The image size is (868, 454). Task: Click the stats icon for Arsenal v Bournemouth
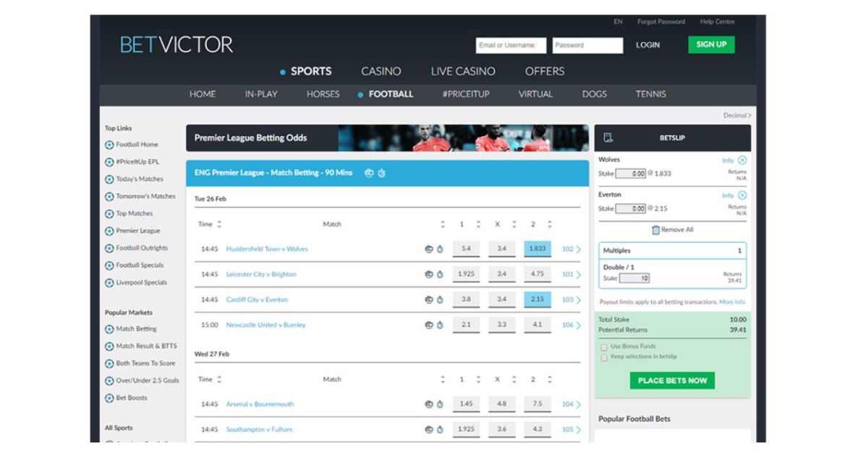(x=429, y=405)
